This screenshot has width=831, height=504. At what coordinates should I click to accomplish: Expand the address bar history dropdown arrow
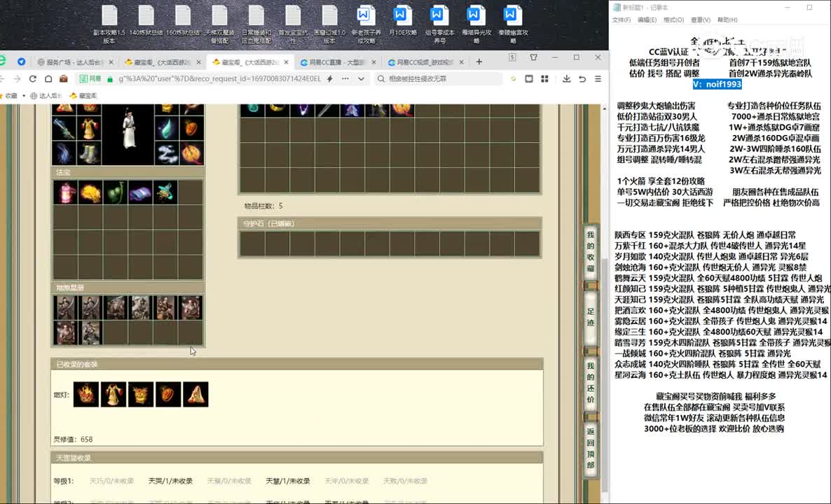point(361,79)
